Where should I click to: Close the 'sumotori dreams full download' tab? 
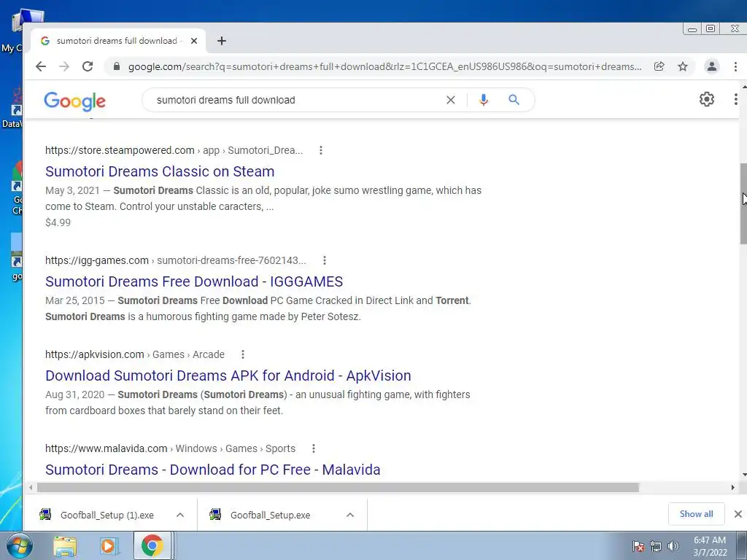coord(194,41)
